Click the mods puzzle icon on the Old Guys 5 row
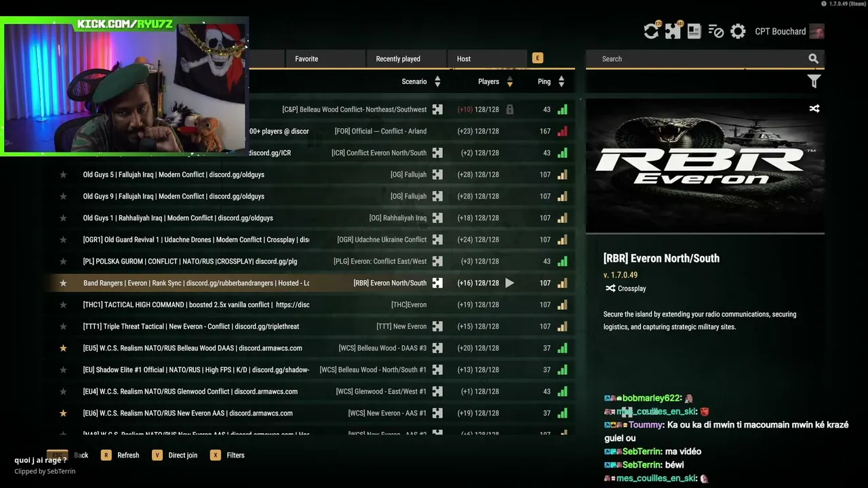This screenshot has width=868, height=488. pos(437,174)
